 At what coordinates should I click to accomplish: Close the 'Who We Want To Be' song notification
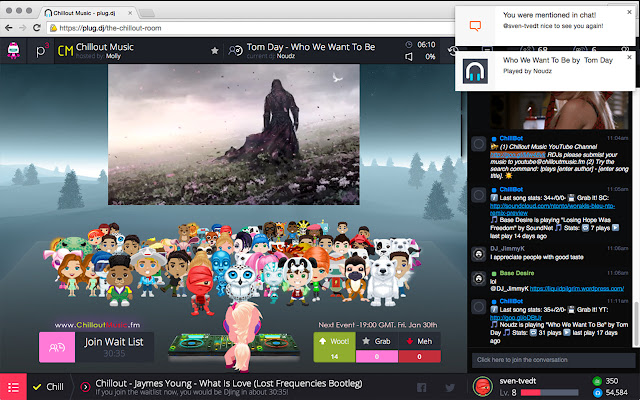coord(629,57)
